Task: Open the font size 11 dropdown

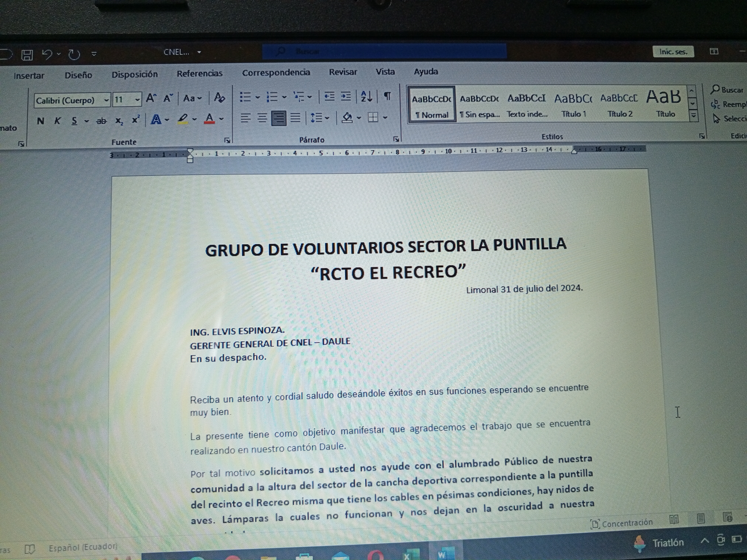Action: (137, 100)
